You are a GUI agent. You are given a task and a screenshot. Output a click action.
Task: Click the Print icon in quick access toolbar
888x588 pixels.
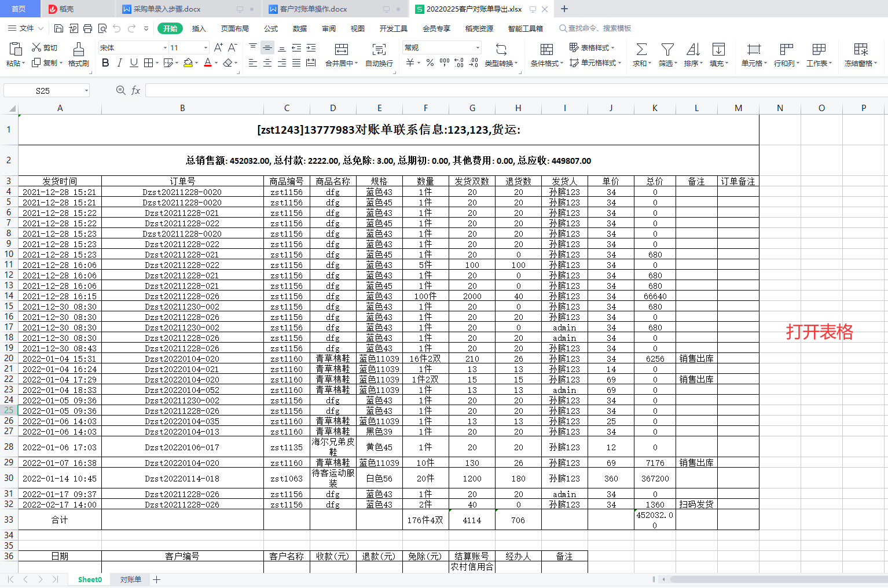tap(87, 28)
